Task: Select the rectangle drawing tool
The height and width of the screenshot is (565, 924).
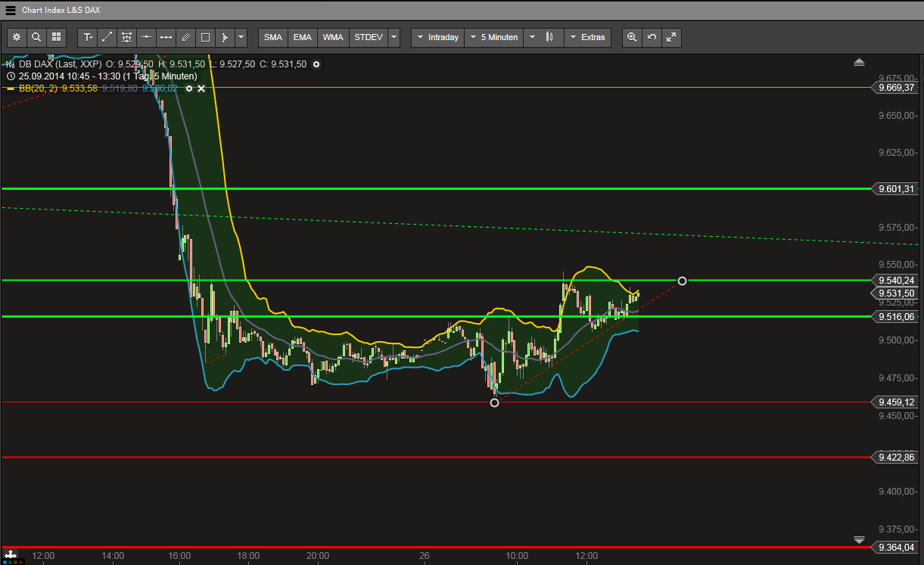Action: point(205,36)
